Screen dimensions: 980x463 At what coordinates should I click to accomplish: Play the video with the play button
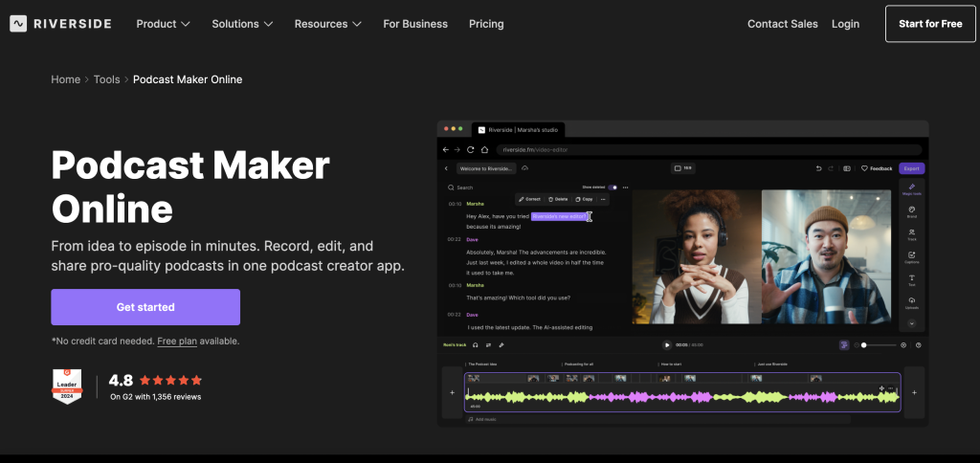(x=667, y=345)
